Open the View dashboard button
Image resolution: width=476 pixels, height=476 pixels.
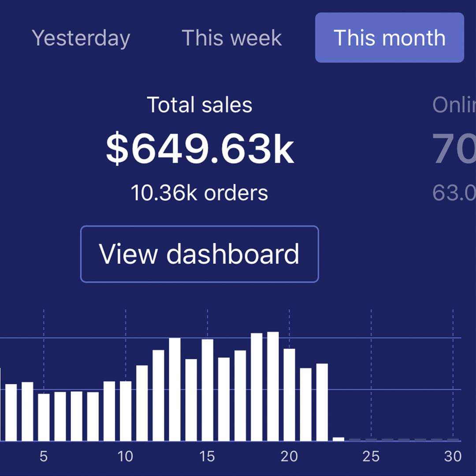199,254
